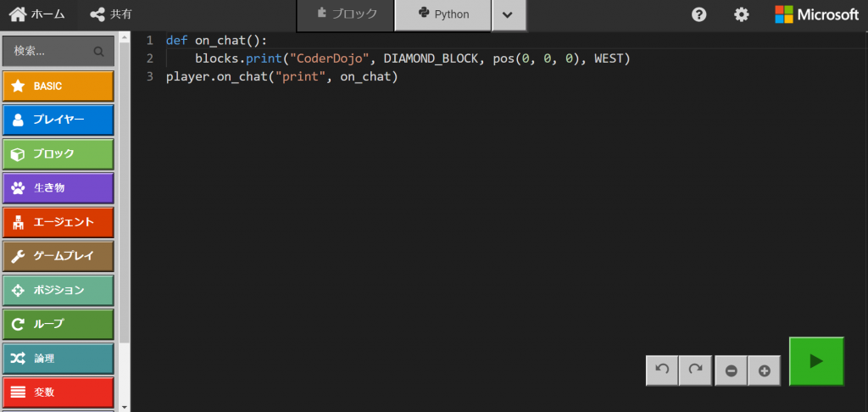Click the toolbox scrollbar down arrow
The height and width of the screenshot is (412, 868).
click(x=124, y=407)
